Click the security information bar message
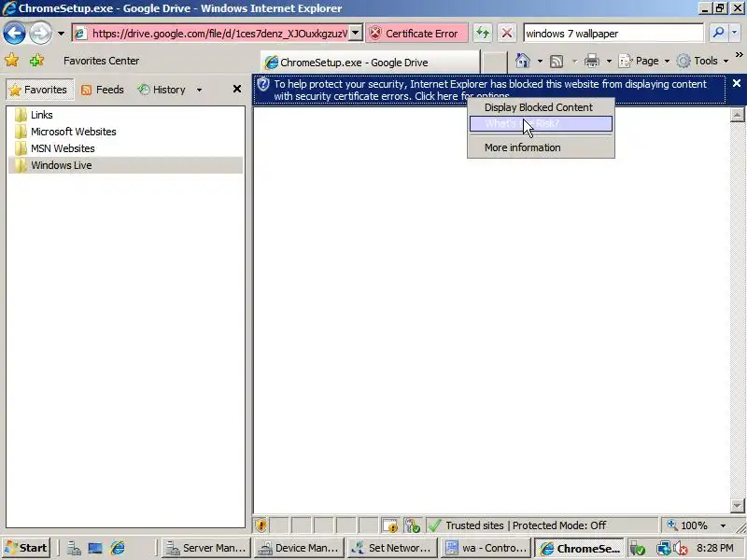This screenshot has height=560, width=747. pyautogui.click(x=489, y=90)
